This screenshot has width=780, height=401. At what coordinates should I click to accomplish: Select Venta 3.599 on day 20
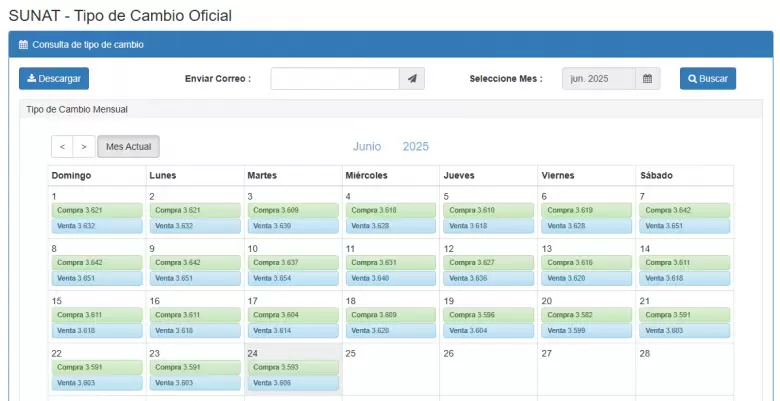pos(586,330)
